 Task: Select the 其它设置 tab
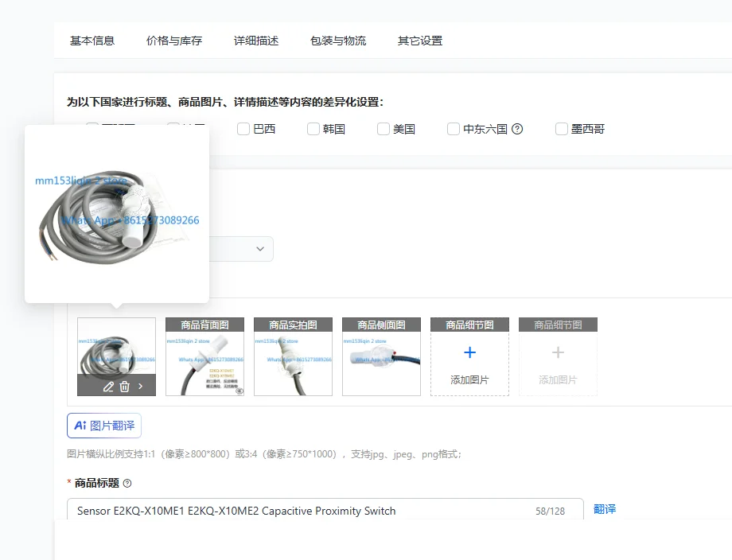(419, 41)
